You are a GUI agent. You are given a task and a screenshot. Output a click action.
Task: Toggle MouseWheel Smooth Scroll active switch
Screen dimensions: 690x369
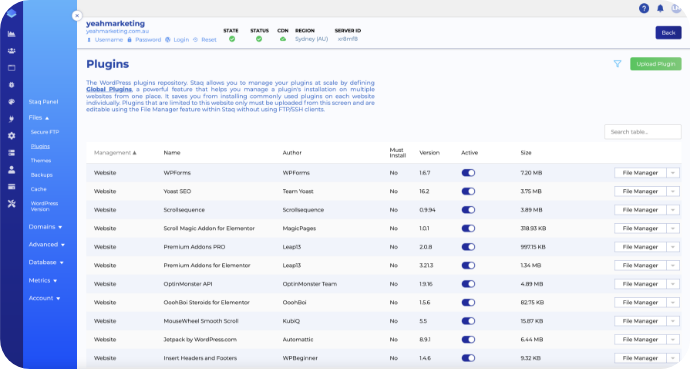(x=468, y=321)
